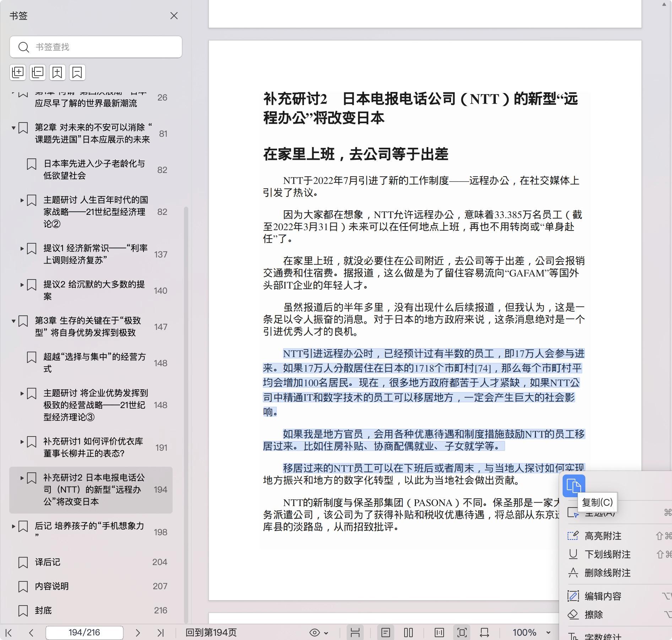The width and height of the screenshot is (672, 640).
Task: Jump to the last page
Action: click(161, 633)
